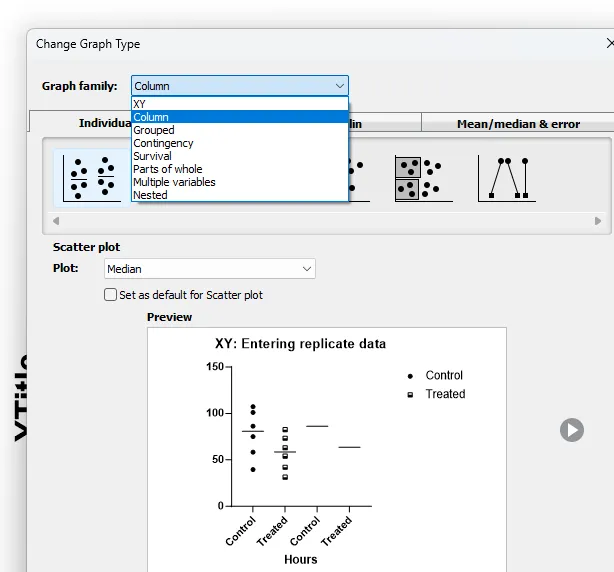This screenshot has width=614, height=572.
Task: Pick the before-after lines graph icon
Action: [x=507, y=178]
